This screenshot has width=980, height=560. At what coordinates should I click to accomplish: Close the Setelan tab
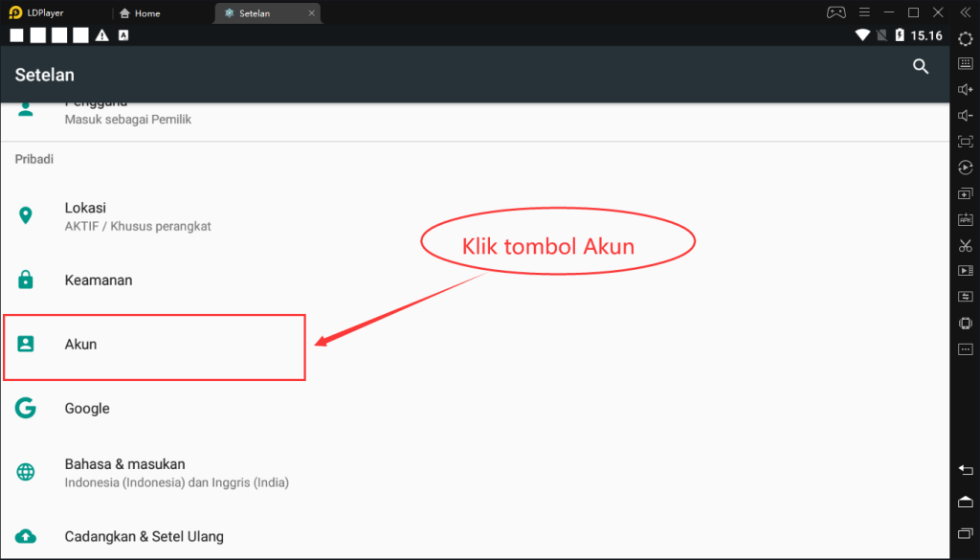(311, 13)
